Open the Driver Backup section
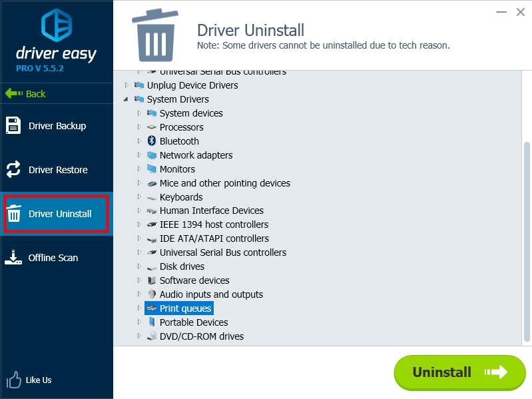532x399 pixels. click(57, 126)
